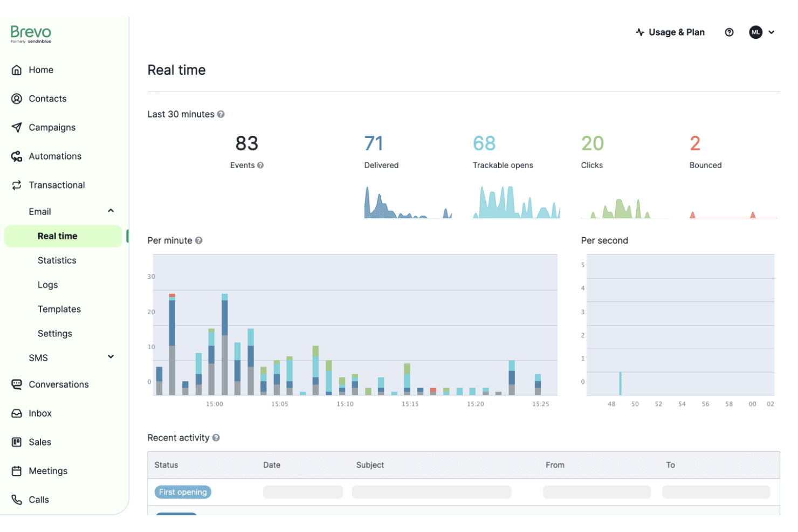Click the help question-mark icon in header
798x532 pixels.
point(729,32)
